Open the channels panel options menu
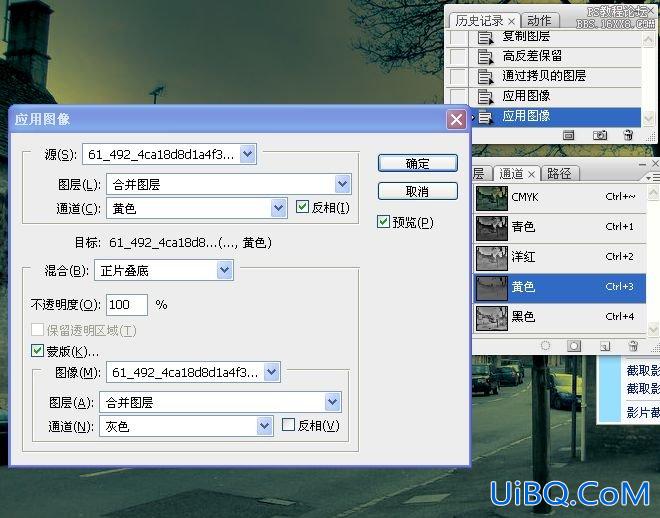The height and width of the screenshot is (518, 660). (654, 178)
